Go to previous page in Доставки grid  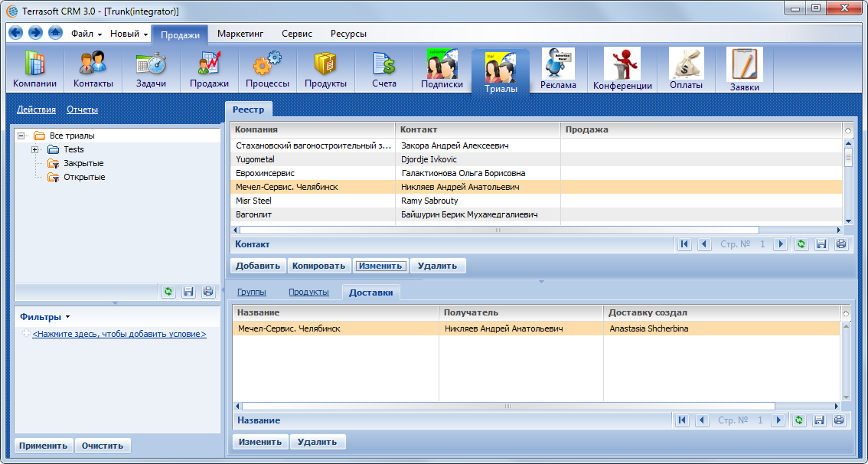(x=703, y=420)
